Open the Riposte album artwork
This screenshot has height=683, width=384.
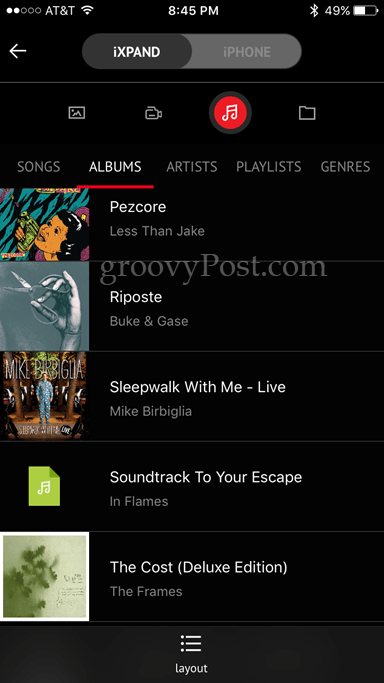click(44, 306)
